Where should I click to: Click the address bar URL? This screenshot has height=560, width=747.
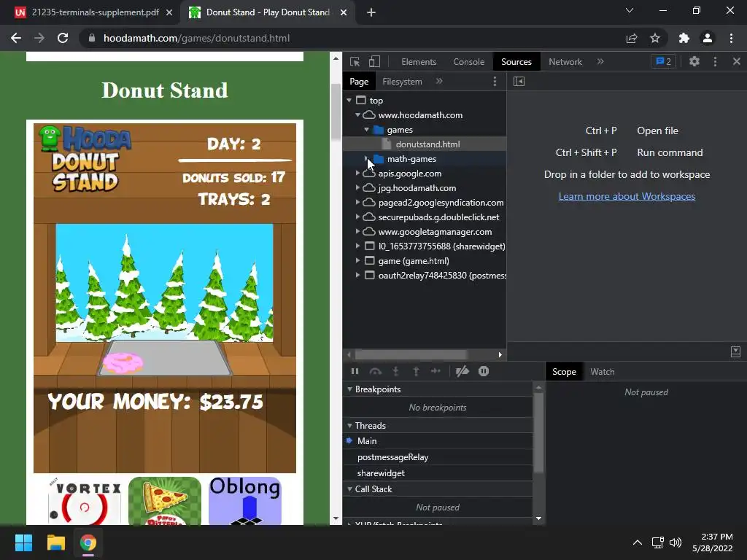[196, 38]
